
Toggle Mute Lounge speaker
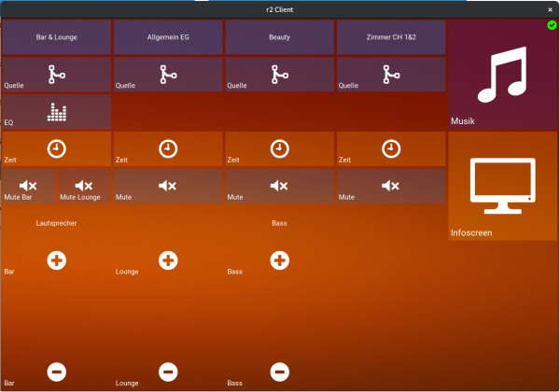click(84, 187)
